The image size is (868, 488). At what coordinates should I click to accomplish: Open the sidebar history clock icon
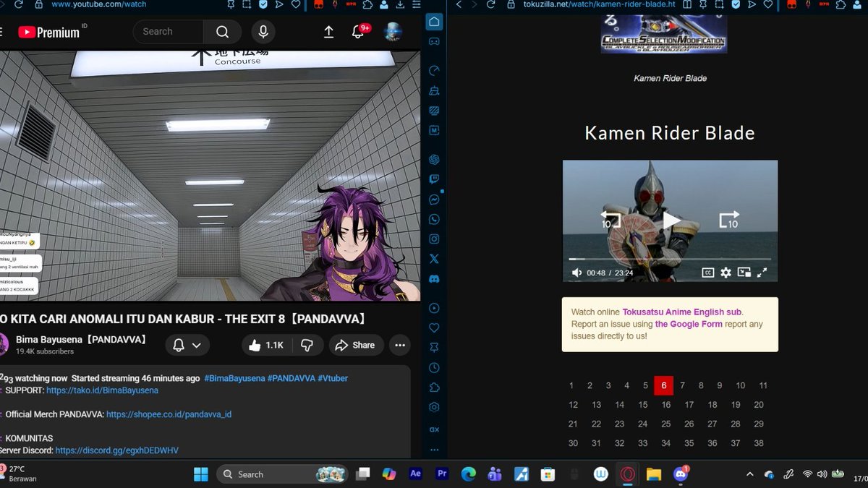tap(434, 367)
